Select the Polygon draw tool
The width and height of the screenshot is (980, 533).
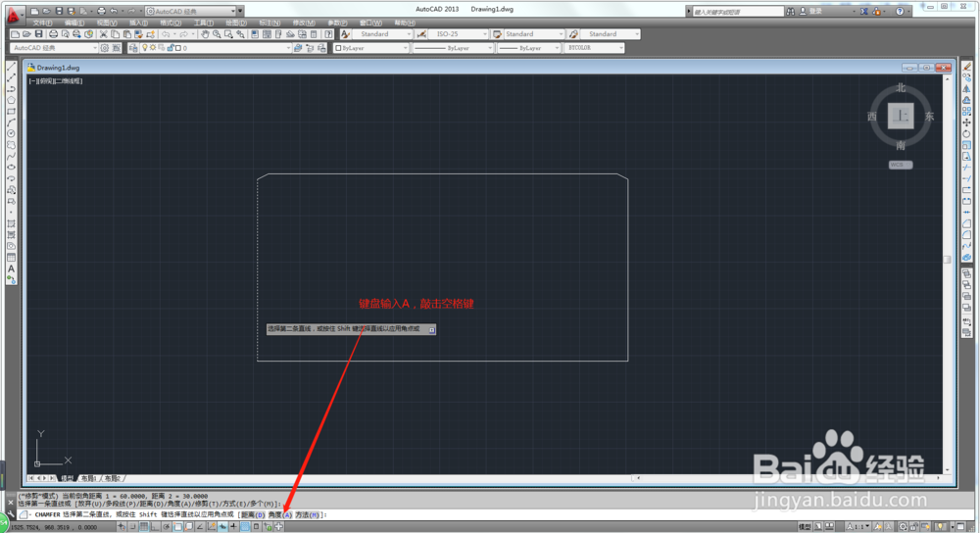tap(11, 100)
